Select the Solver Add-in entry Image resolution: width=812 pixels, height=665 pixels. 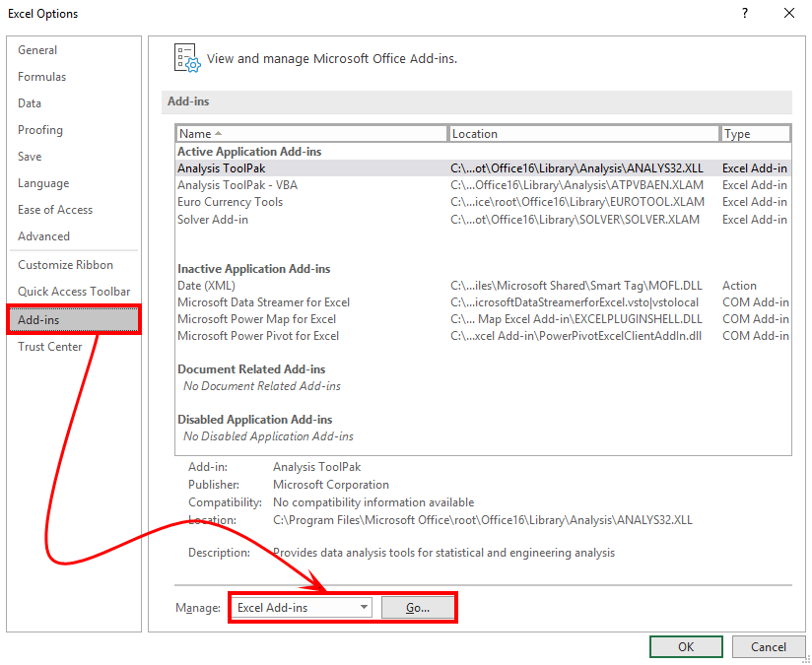pos(213,220)
